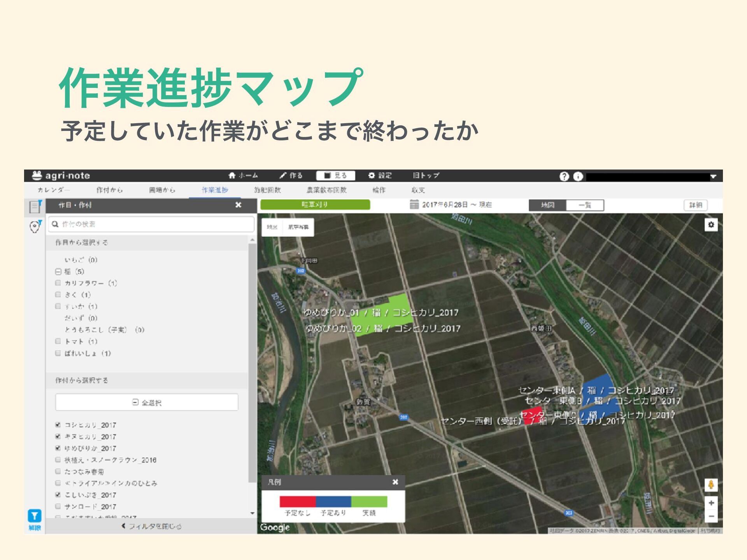Click the crop search field
Screen dimensions: 747x560
pos(152,224)
